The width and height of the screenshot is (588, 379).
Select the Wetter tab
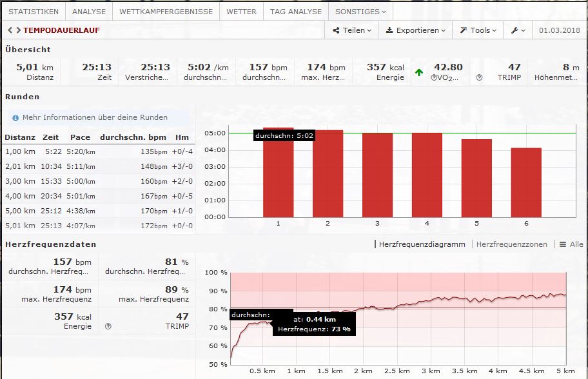pyautogui.click(x=241, y=12)
